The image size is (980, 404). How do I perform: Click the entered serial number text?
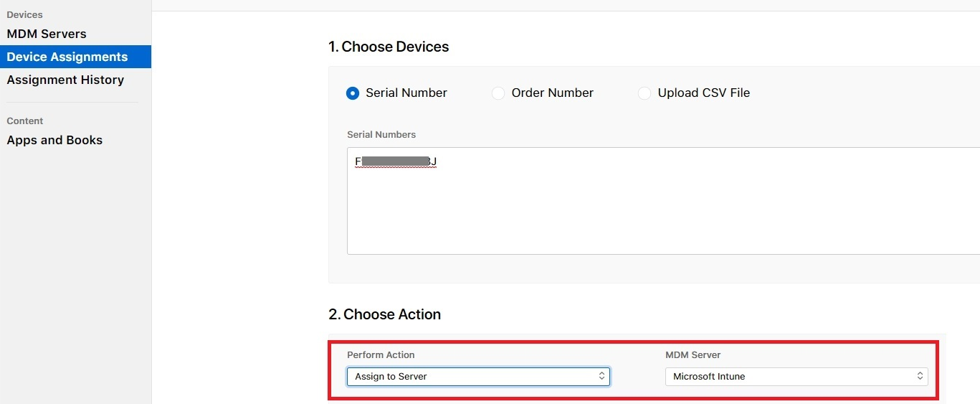tap(396, 162)
